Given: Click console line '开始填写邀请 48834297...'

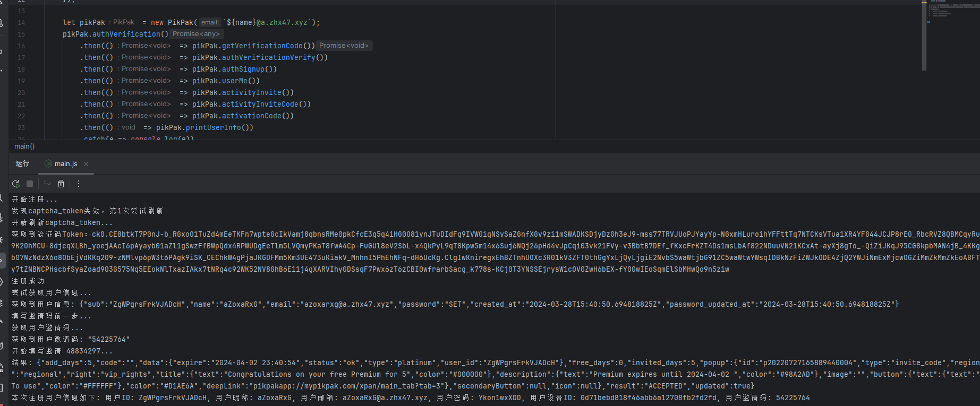Looking at the screenshot, I should (62, 351).
